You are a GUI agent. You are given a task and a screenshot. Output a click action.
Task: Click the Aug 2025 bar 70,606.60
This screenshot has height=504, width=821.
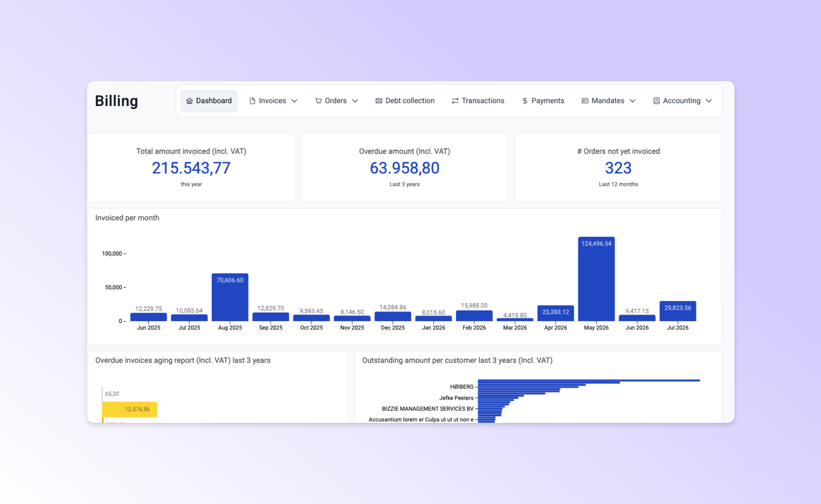point(230,297)
